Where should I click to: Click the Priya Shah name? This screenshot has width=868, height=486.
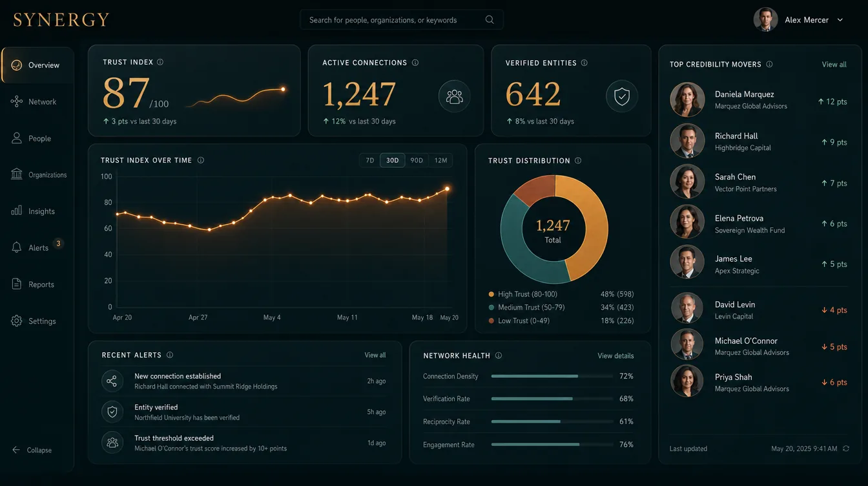pos(733,377)
